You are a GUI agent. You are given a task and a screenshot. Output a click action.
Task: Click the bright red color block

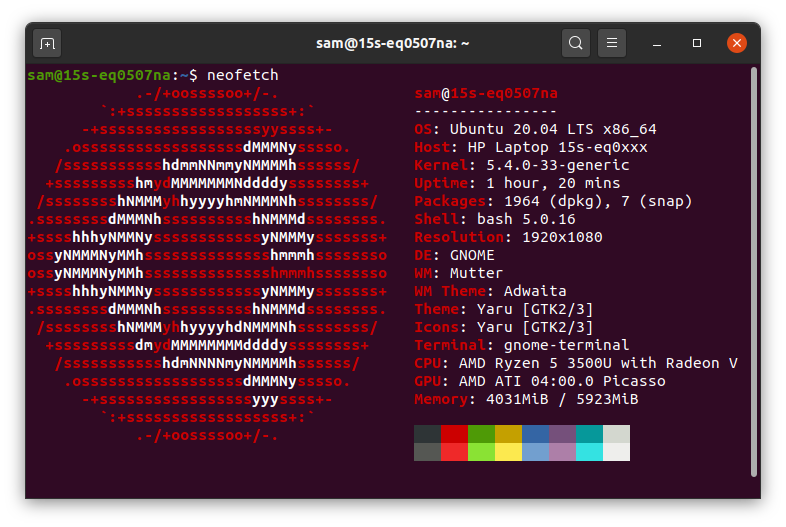(x=455, y=452)
